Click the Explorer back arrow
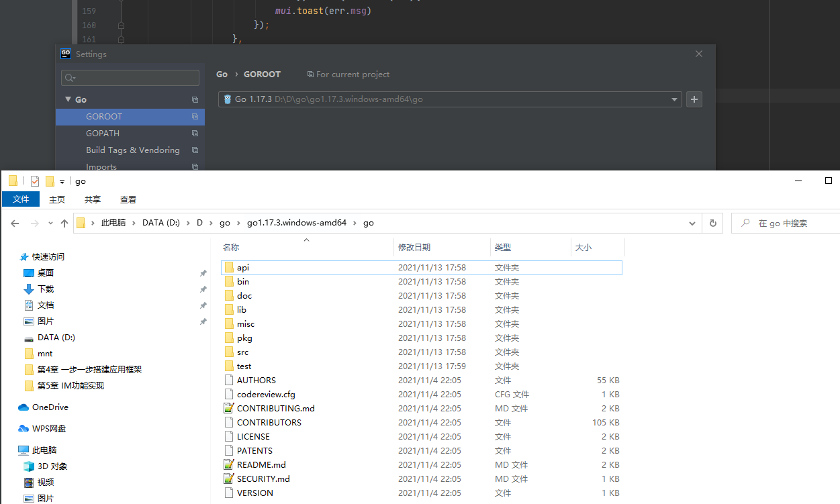Image resolution: width=840 pixels, height=504 pixels. click(15, 223)
